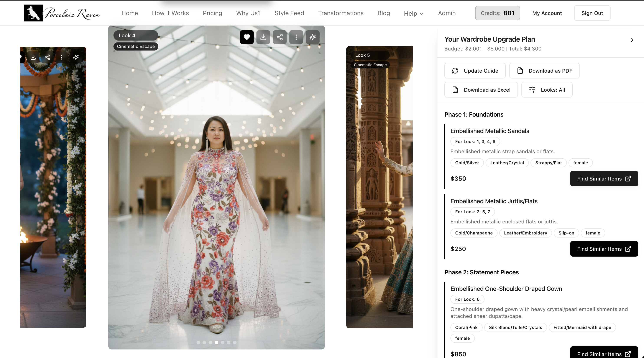Viewport: 644px width, 358px height.
Task: Go to the Home page
Action: pos(130,13)
